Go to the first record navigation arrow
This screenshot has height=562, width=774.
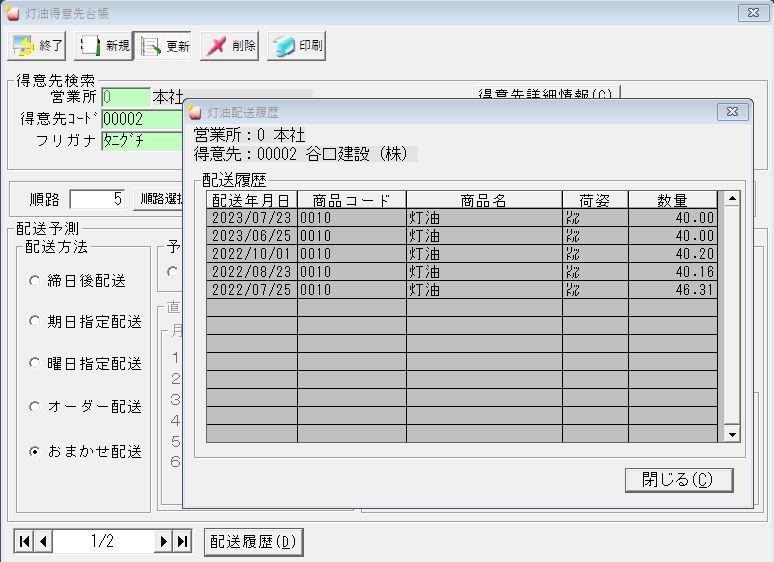click(25, 541)
